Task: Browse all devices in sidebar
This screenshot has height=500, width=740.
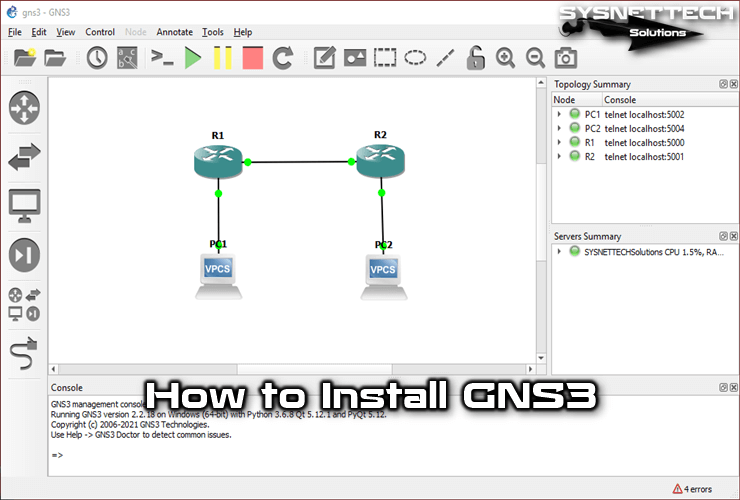Action: click(24, 305)
